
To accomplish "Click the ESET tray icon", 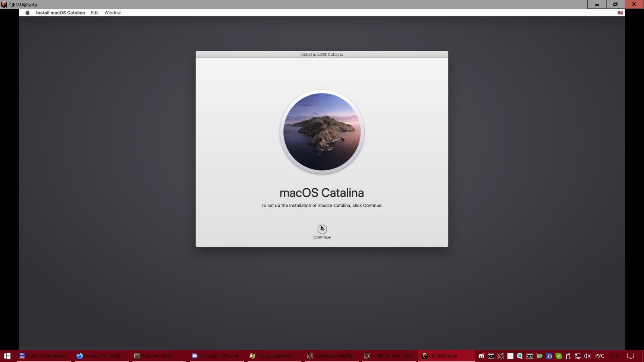I will pyautogui.click(x=520, y=356).
